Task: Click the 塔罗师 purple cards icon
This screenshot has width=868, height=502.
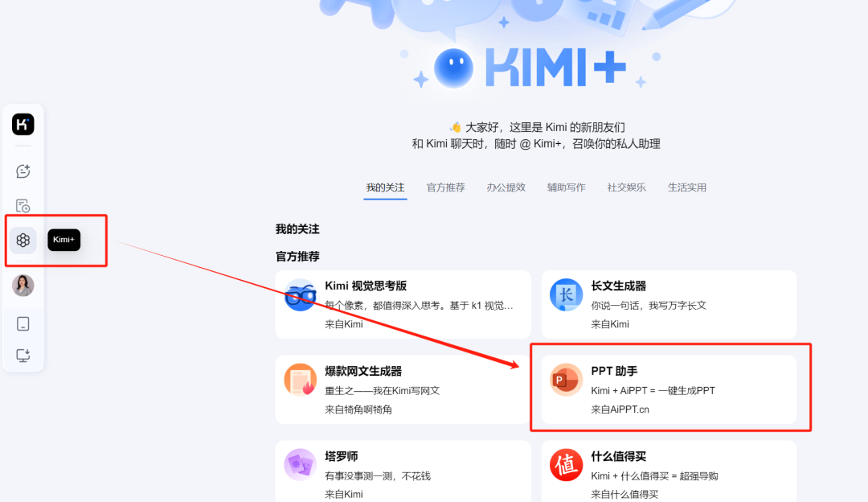Action: coord(300,465)
